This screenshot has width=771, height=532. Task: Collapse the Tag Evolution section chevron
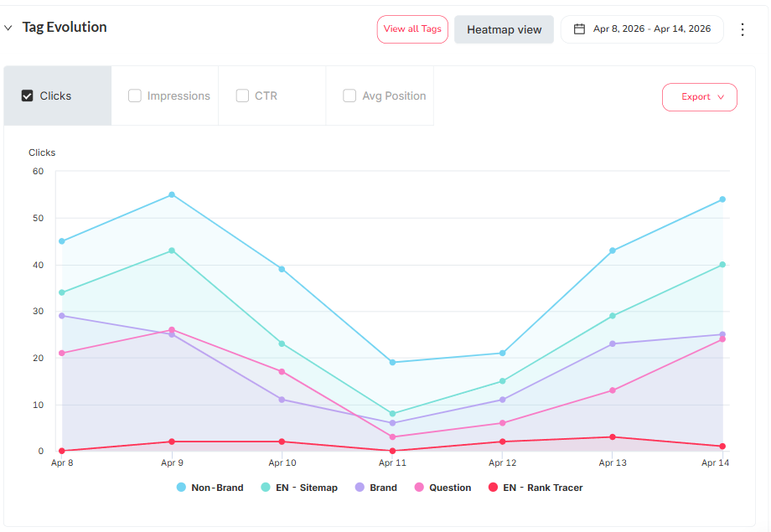click(8, 28)
